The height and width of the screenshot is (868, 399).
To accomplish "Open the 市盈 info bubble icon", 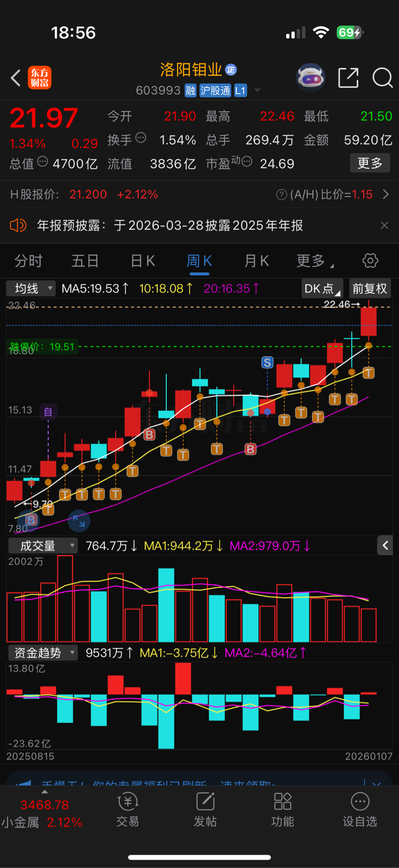I will pyautogui.click(x=247, y=162).
